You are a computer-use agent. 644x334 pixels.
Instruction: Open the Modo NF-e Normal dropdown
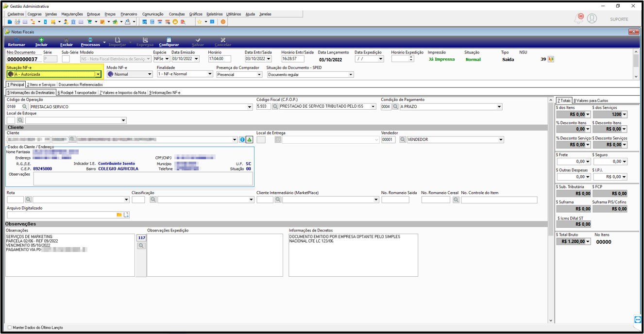coord(150,74)
